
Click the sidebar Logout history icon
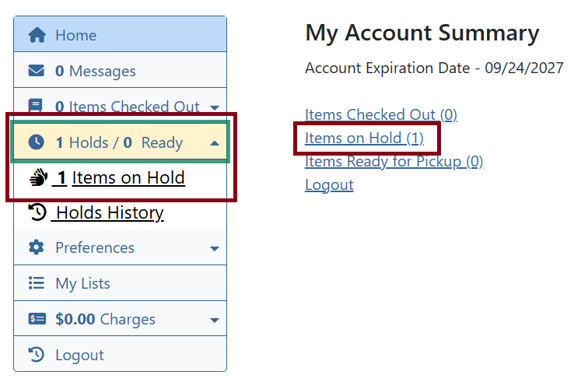[37, 355]
